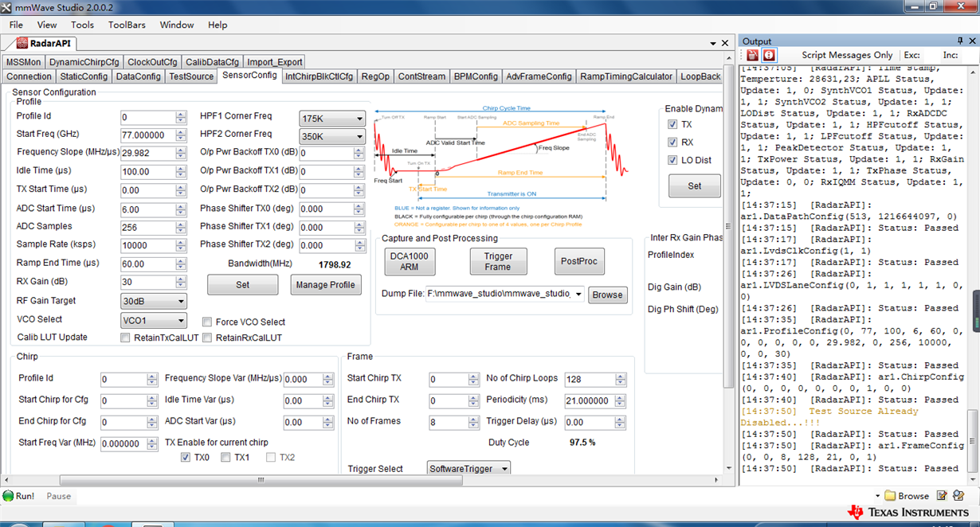Toggle the LO Dist checkbox
This screenshot has height=527, width=980.
[673, 160]
